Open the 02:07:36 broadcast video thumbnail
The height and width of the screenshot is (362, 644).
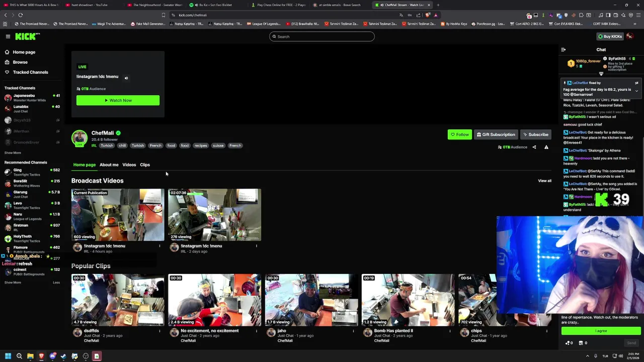tap(215, 215)
